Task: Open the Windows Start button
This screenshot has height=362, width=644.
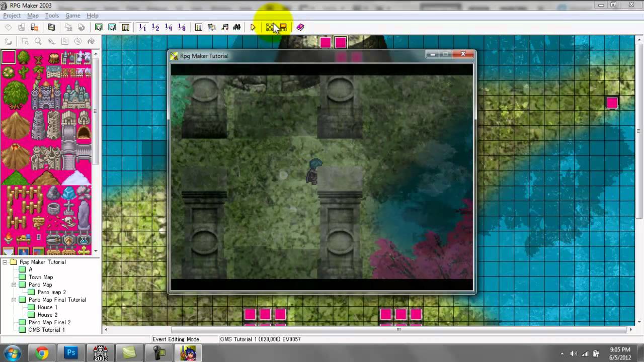Action: click(12, 353)
